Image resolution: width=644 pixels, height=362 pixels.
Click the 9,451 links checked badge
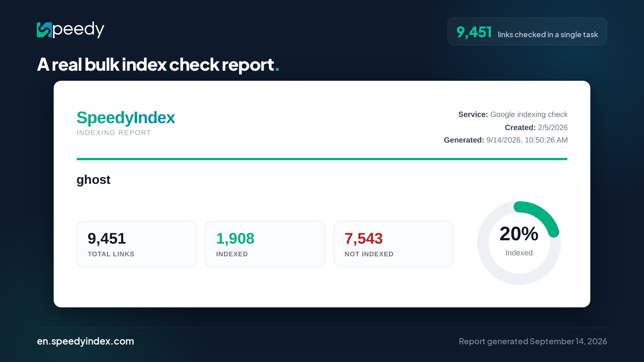click(x=527, y=32)
